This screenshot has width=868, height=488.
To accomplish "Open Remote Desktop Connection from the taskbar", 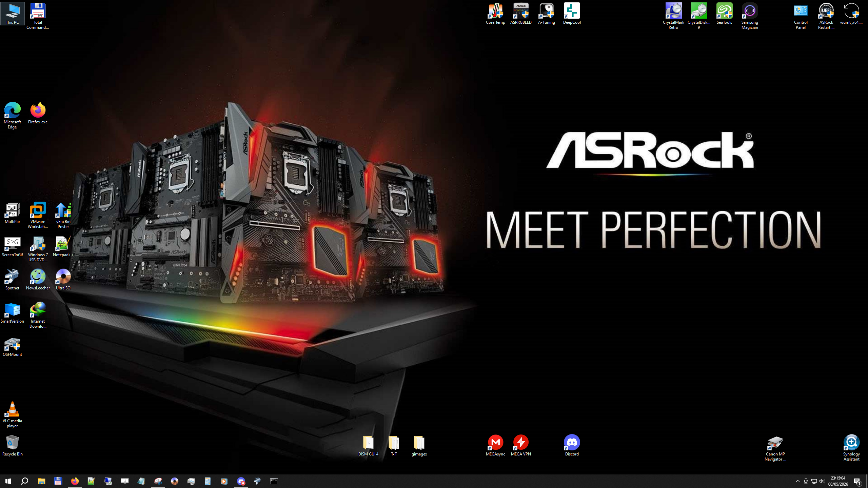I will click(108, 481).
